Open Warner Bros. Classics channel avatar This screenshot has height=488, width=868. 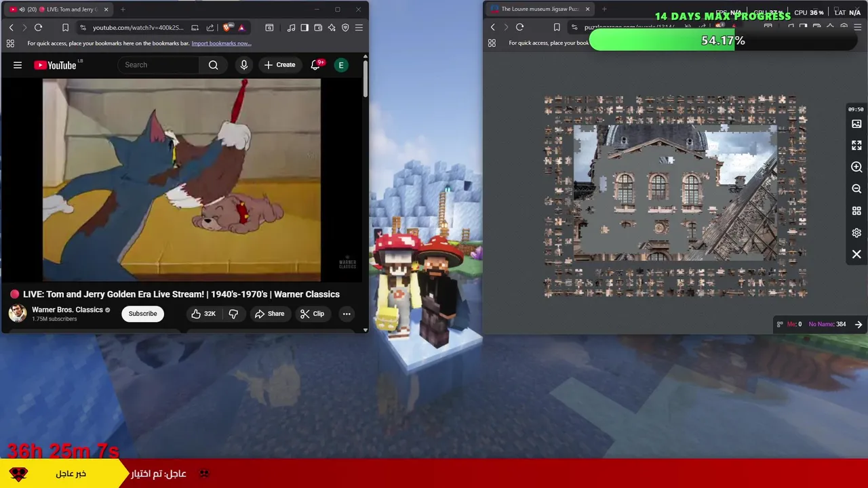(x=18, y=313)
